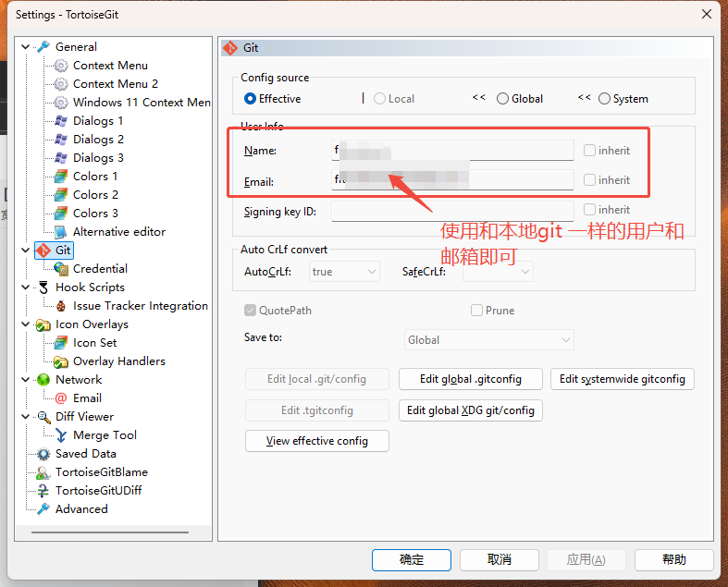
Task: Click the Signing key ID input field
Action: point(452,211)
